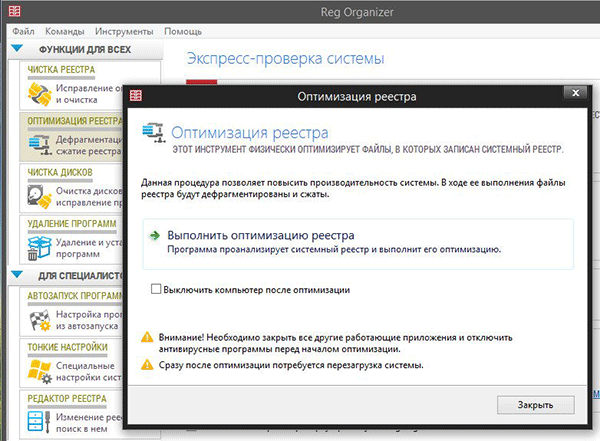Open the Файл menu

pos(23,31)
